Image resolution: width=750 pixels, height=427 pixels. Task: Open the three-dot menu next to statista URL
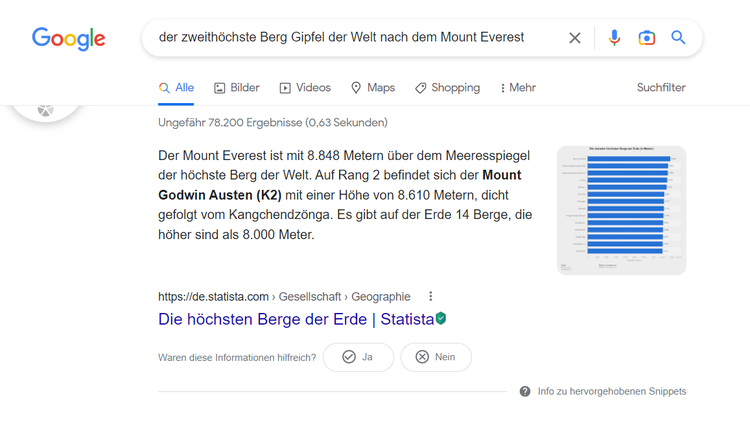click(x=430, y=296)
